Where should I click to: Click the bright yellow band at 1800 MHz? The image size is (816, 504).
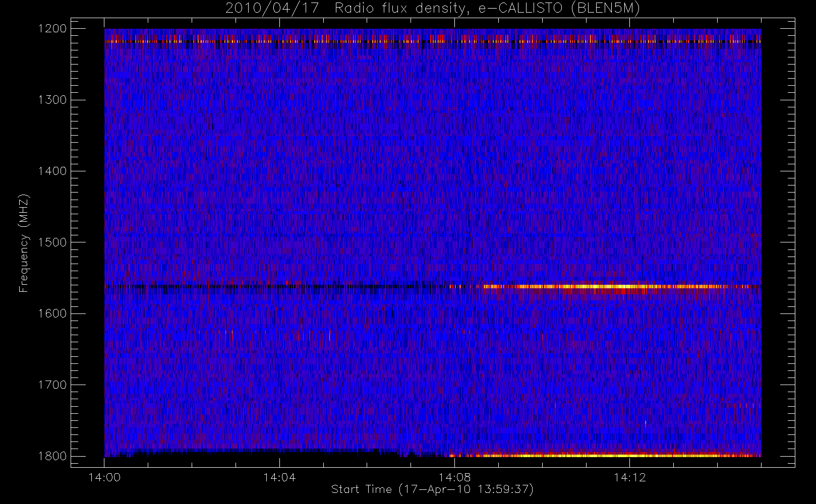tap(605, 455)
